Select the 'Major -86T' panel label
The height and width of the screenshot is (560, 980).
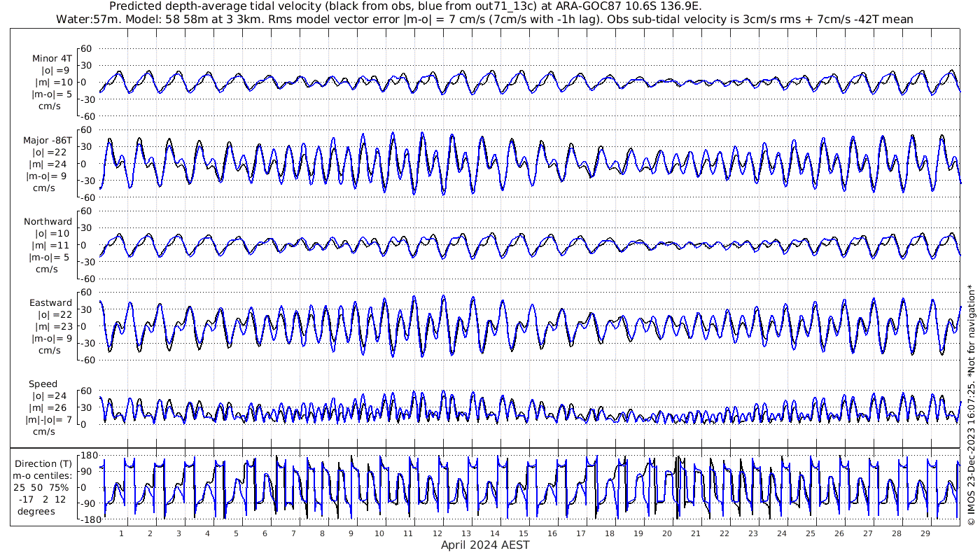(x=48, y=140)
